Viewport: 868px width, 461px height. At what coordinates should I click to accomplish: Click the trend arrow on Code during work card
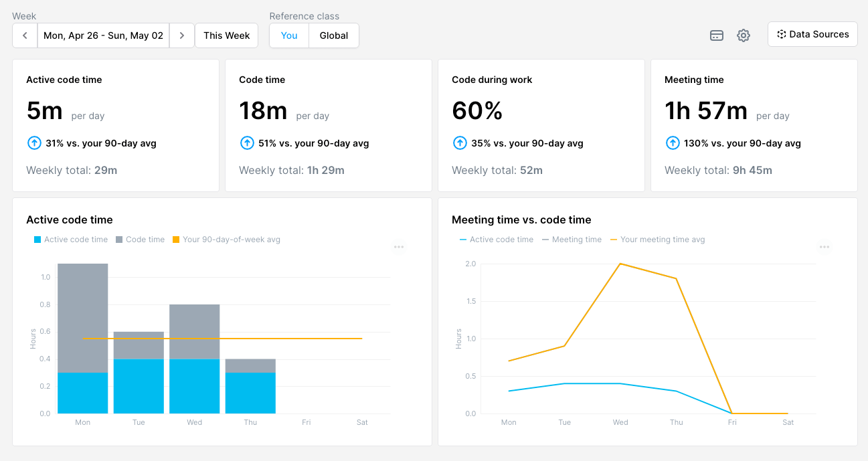pyautogui.click(x=460, y=143)
